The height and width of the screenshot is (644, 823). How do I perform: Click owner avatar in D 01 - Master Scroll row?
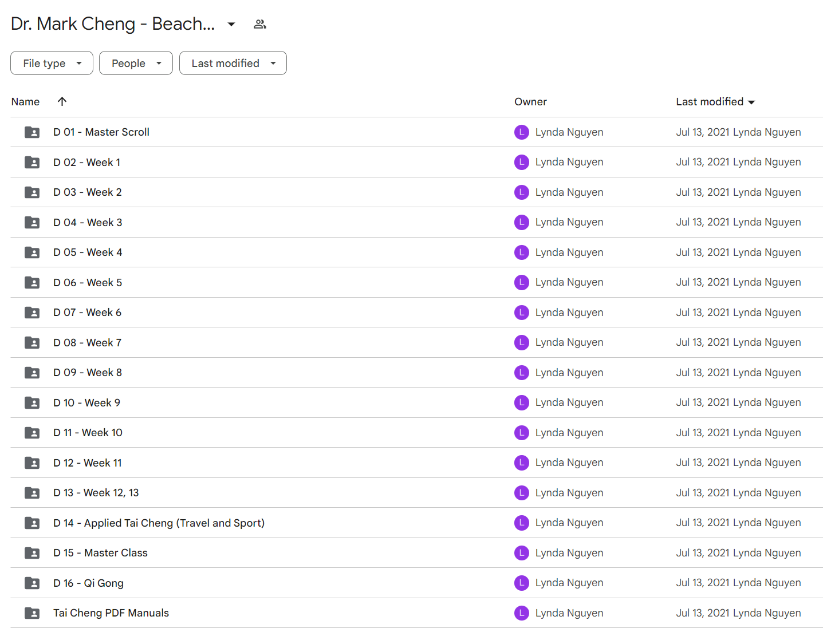(522, 132)
